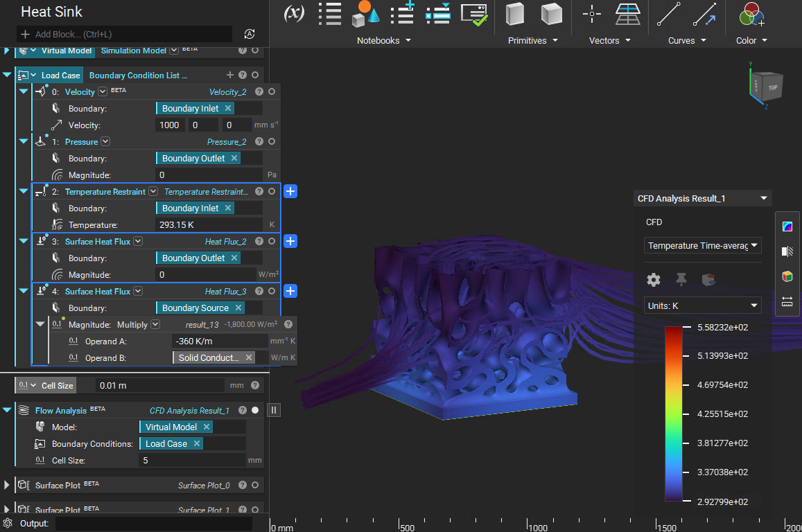Toggle visibility circle on Load Case block
The image size is (802, 532).
255,75
